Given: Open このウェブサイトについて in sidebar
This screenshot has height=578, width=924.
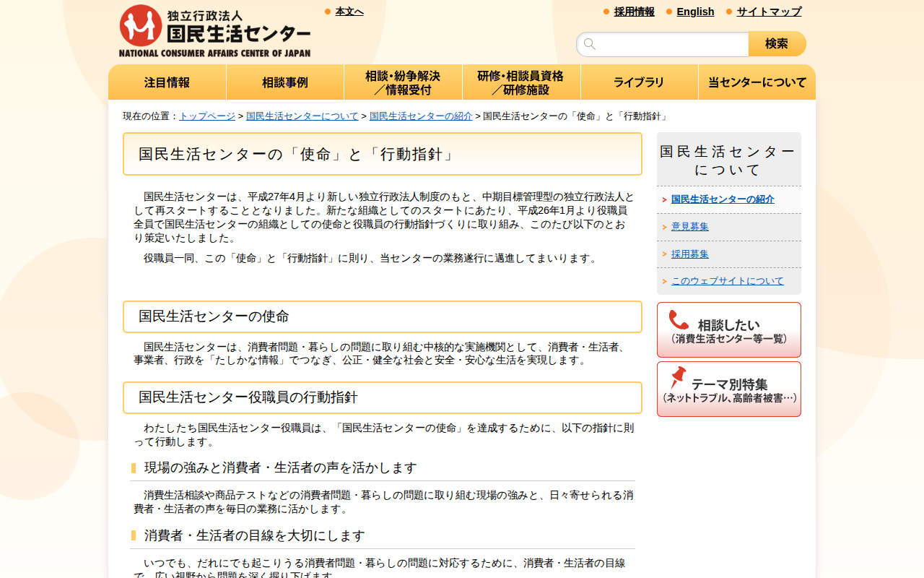Looking at the screenshot, I should tap(728, 281).
